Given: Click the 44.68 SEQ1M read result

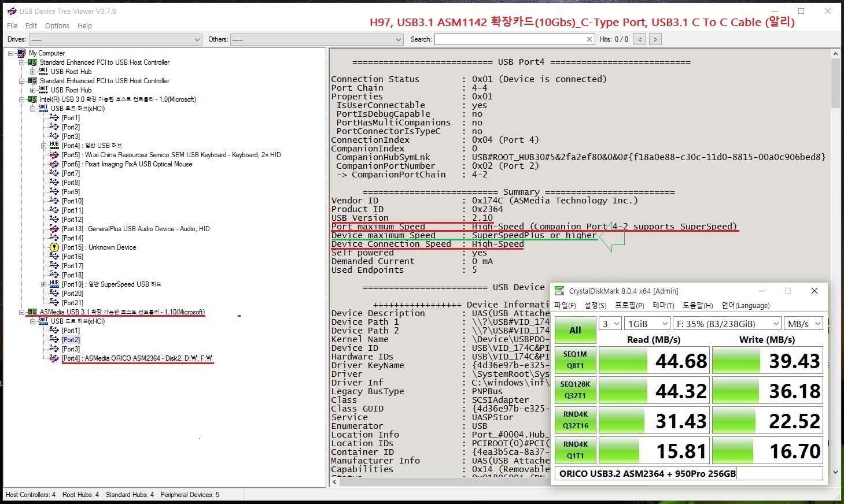Looking at the screenshot, I should click(654, 361).
